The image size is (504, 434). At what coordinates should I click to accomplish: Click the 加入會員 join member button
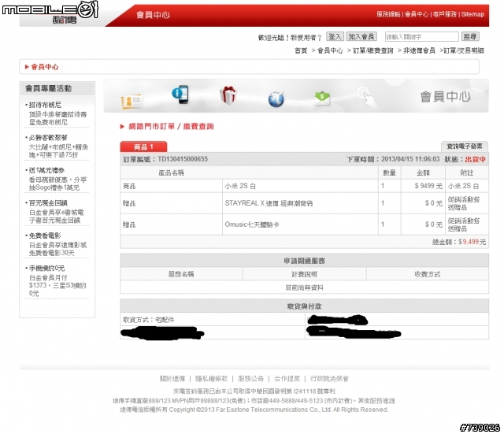(361, 37)
